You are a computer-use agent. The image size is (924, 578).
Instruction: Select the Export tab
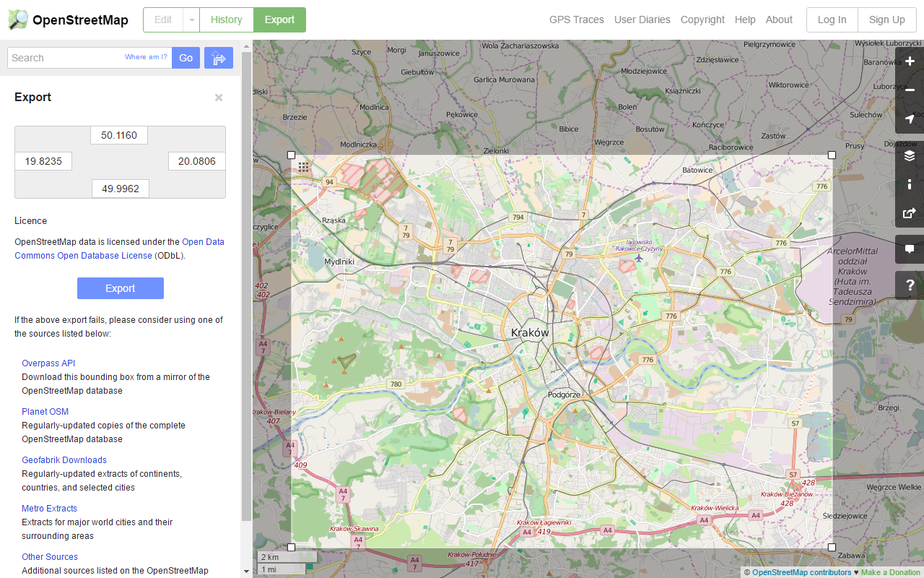pyautogui.click(x=279, y=20)
